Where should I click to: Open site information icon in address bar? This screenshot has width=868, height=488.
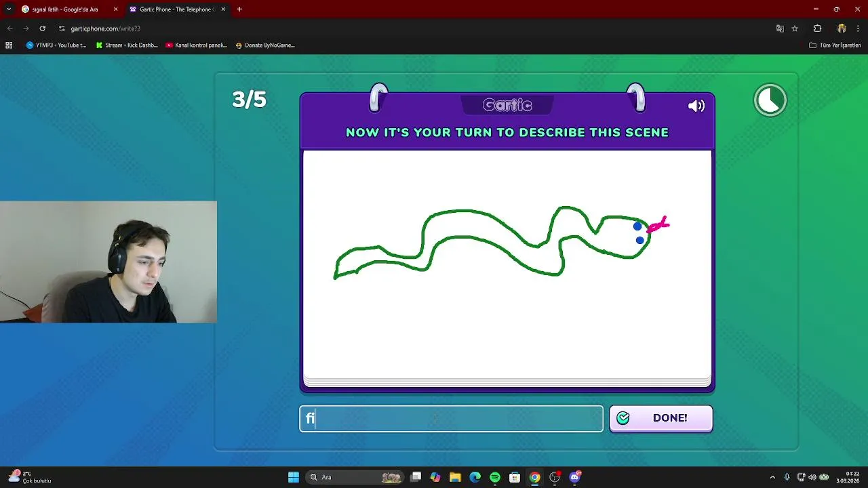62,28
